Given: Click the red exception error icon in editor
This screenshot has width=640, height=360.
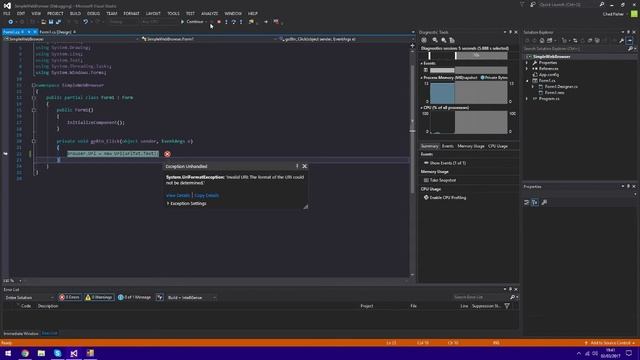Looking at the screenshot, I should point(167,154).
